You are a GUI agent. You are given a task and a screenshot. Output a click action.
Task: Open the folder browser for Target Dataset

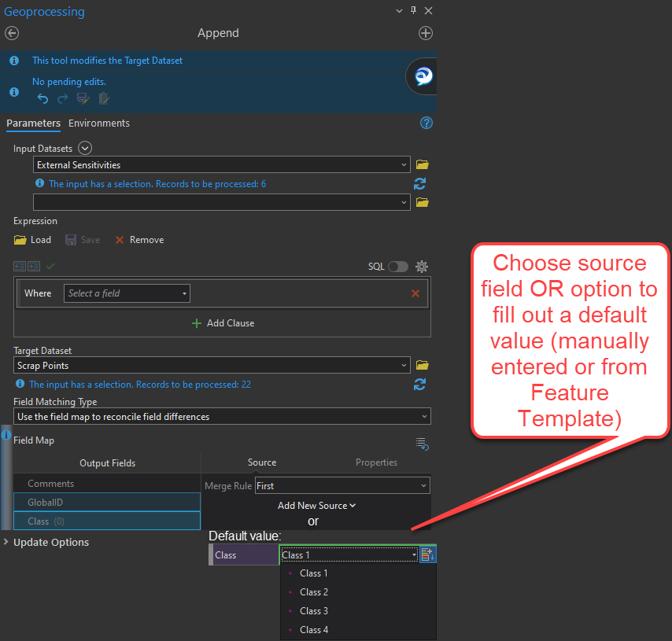click(423, 365)
